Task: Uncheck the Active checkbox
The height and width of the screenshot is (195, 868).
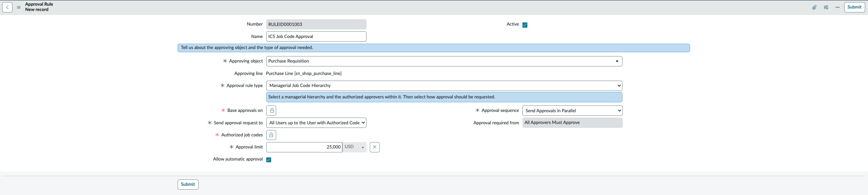Action: tap(525, 25)
